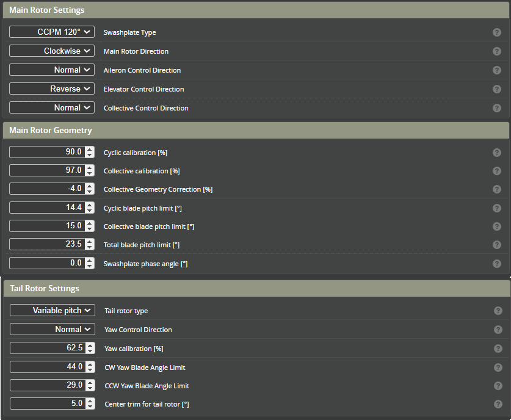Click help icon for Swashplate Type

pyautogui.click(x=497, y=32)
